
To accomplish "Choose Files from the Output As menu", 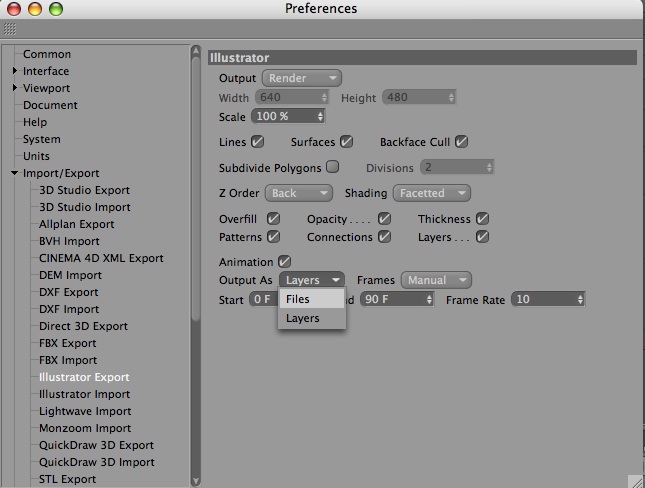I will point(312,299).
